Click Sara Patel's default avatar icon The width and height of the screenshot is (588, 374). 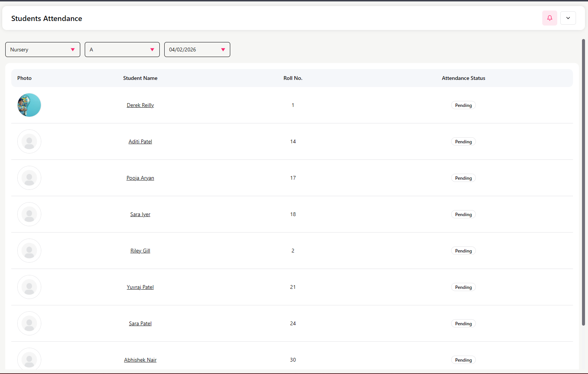click(x=29, y=323)
